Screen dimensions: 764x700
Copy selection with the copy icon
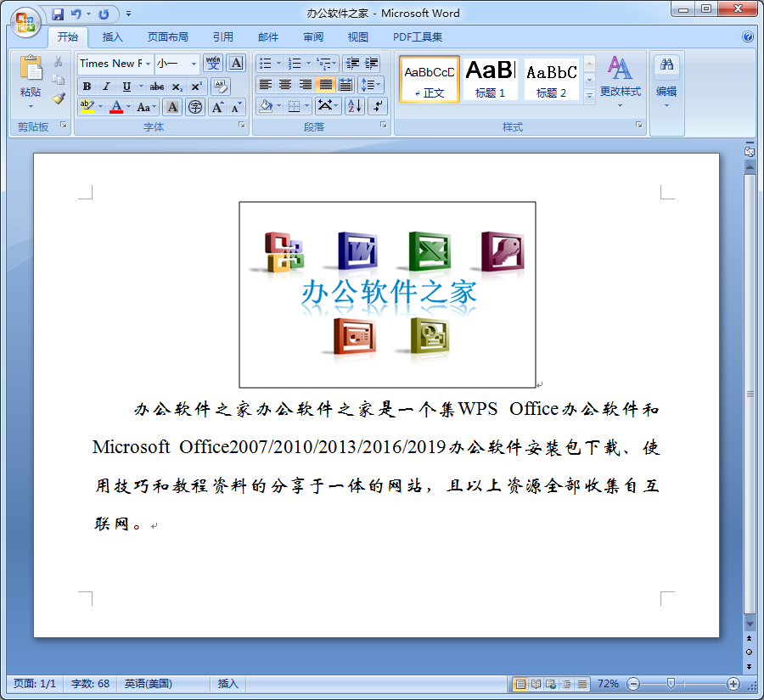(x=59, y=80)
